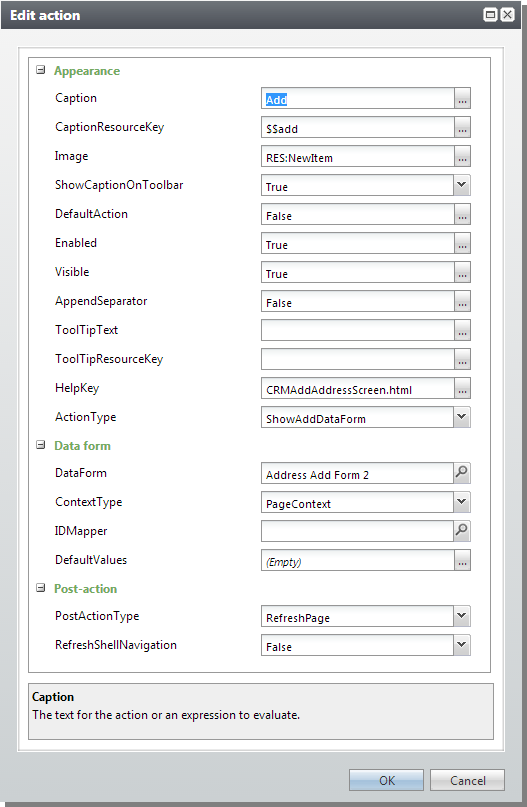
Task: Click the Cancel button
Action: (467, 780)
